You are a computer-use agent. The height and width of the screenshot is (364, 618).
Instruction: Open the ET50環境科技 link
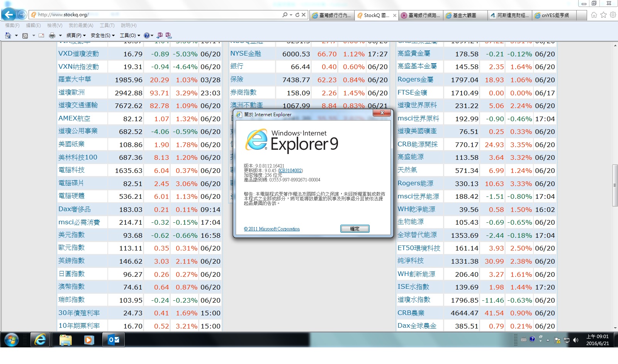[x=419, y=248]
